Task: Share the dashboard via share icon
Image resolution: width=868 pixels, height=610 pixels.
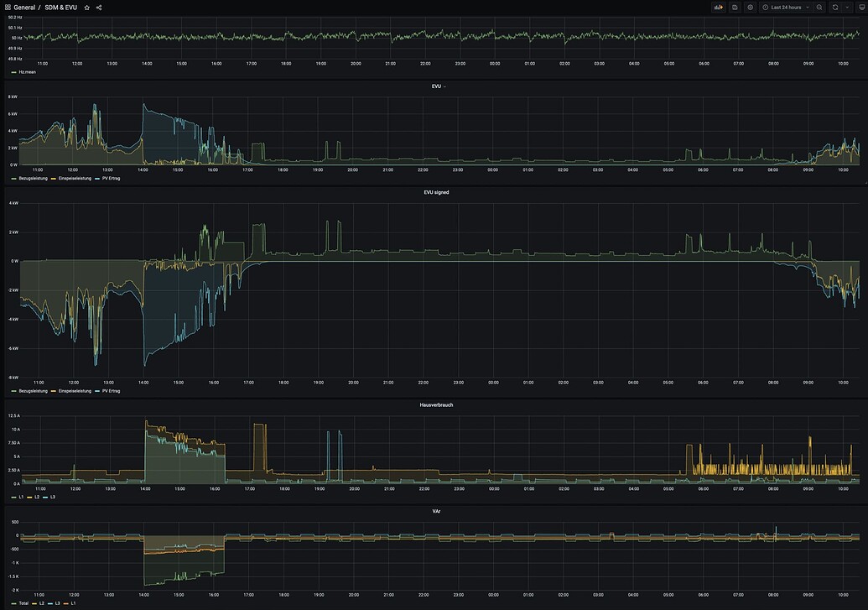Action: (99, 8)
